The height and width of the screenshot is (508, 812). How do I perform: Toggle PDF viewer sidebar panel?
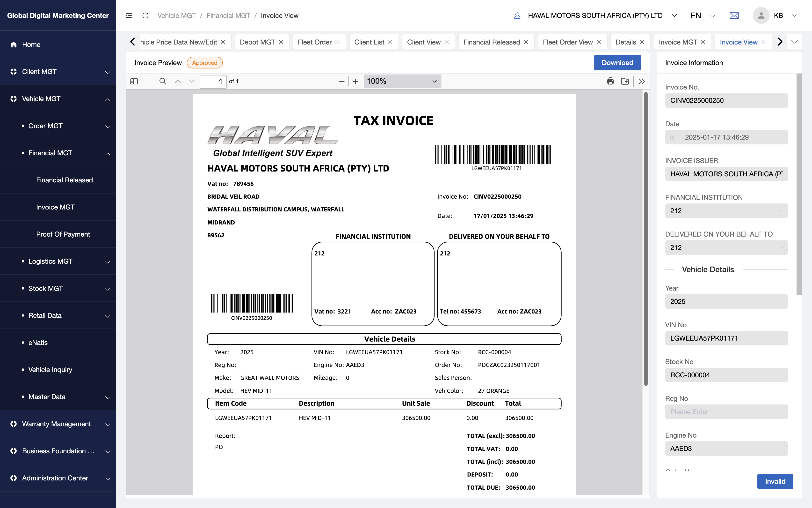[x=134, y=81]
